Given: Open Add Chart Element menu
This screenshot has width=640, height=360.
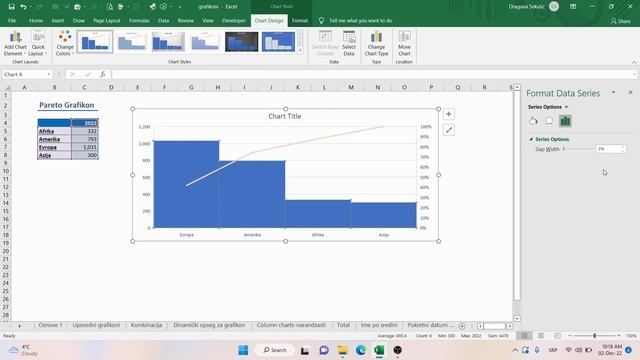Looking at the screenshot, I should pos(15,43).
